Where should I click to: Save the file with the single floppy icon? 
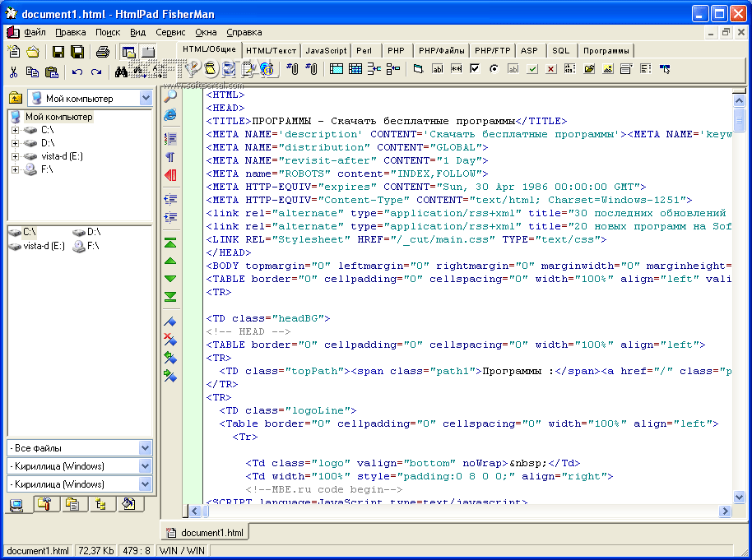coord(58,51)
